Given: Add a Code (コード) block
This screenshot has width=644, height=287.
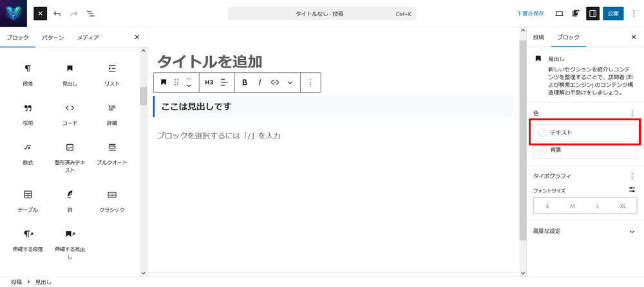Looking at the screenshot, I should point(70,113).
